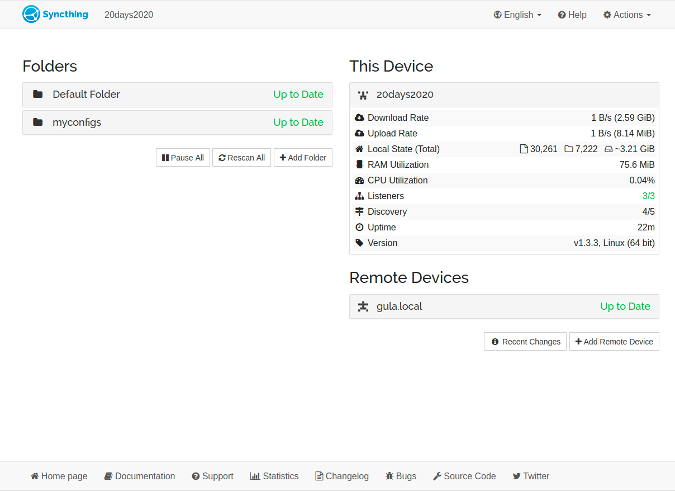Viewport: 675px width, 491px height.
Task: Click the Syncthing logo
Action: tap(55, 14)
